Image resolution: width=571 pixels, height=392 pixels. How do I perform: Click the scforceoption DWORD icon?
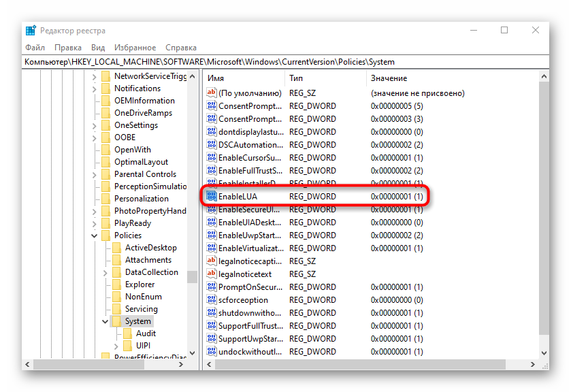click(x=211, y=300)
